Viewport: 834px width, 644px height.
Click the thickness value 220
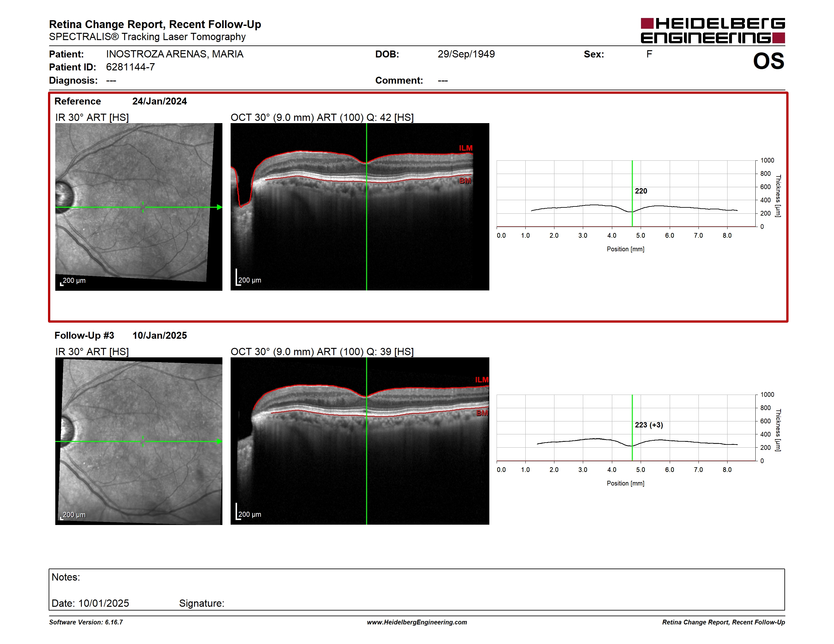click(641, 191)
